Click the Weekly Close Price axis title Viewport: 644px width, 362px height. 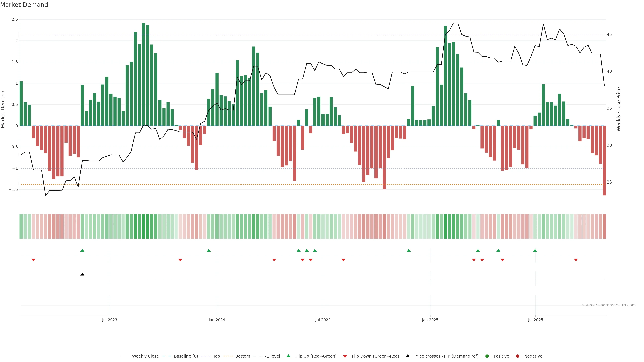(x=619, y=109)
